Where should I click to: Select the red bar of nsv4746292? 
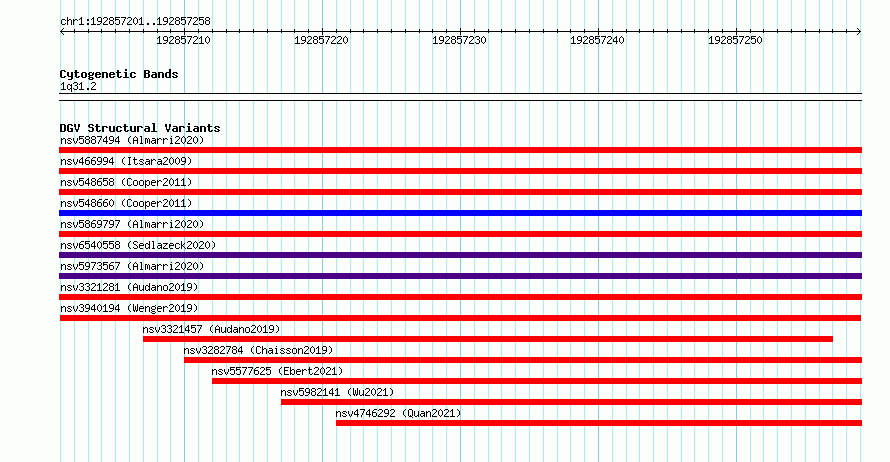pos(599,423)
